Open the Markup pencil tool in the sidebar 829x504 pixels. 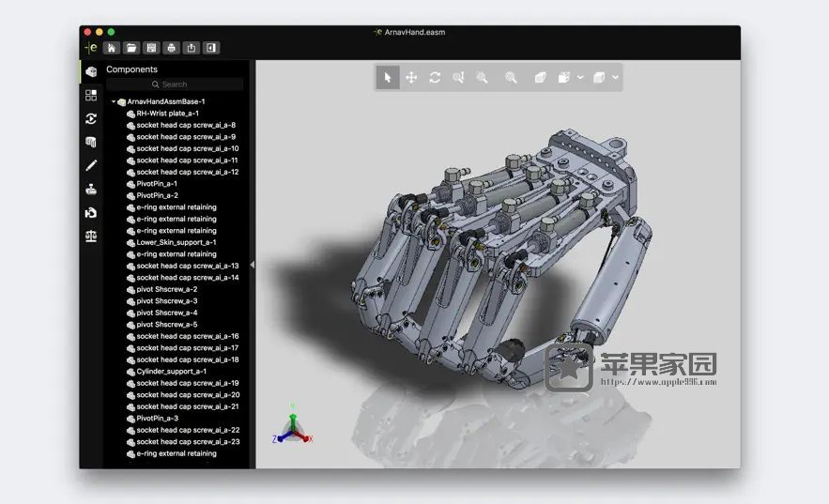click(x=91, y=165)
